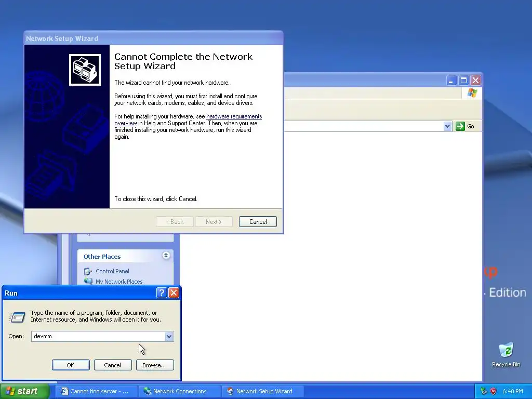This screenshot has height=399, width=532.
Task: Click Cancel in the Run dialog
Action: (113, 365)
